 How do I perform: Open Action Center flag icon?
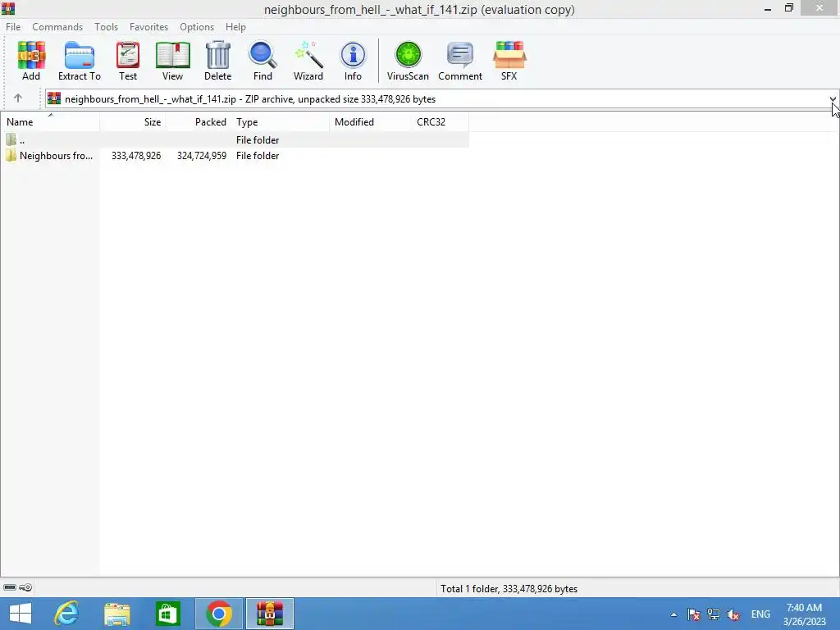coord(694,614)
